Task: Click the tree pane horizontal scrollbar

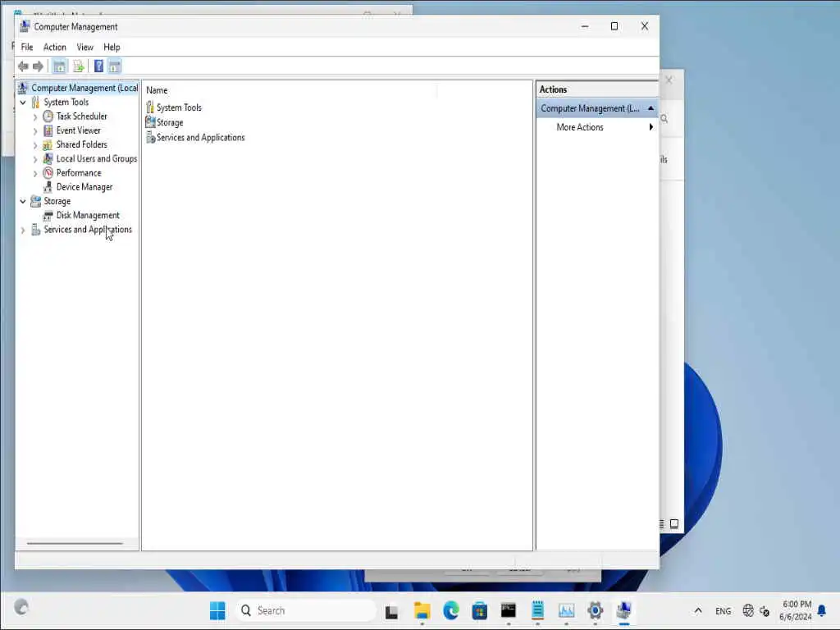Action: [x=75, y=543]
